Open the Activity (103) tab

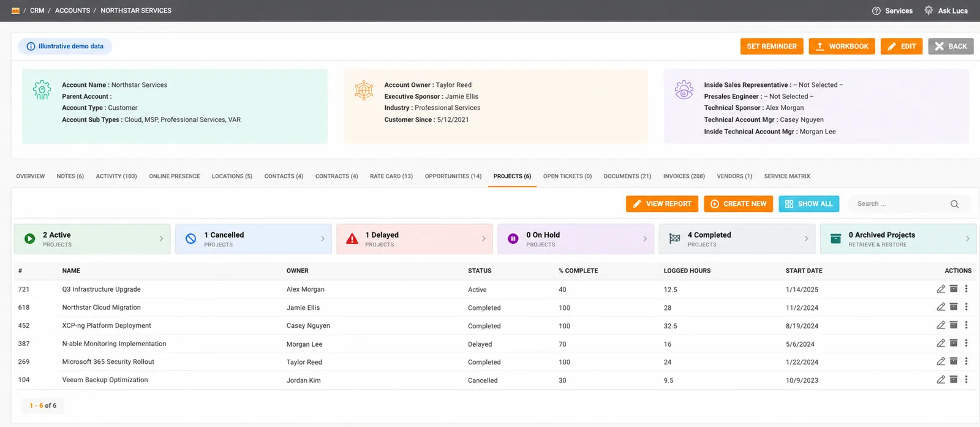click(x=116, y=176)
